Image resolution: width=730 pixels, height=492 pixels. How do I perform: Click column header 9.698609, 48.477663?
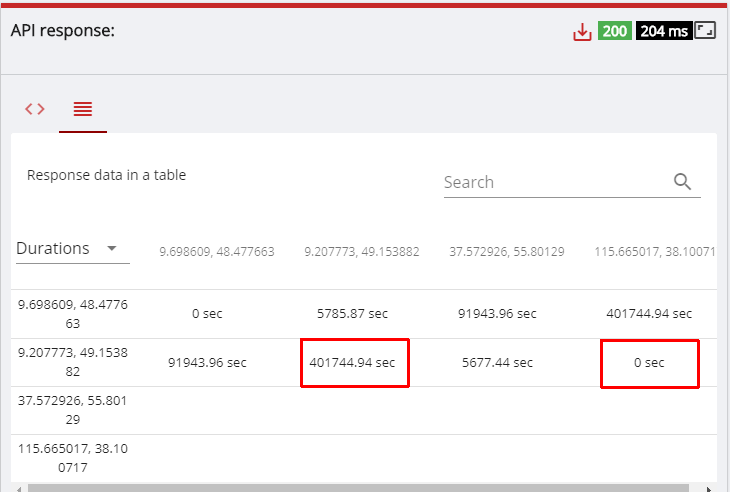tap(216, 252)
